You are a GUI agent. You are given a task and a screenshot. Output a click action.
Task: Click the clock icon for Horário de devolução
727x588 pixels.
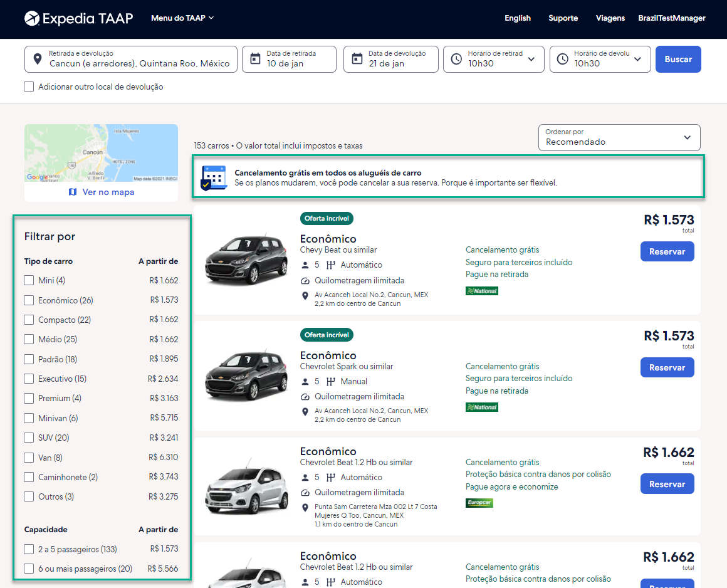coord(562,59)
